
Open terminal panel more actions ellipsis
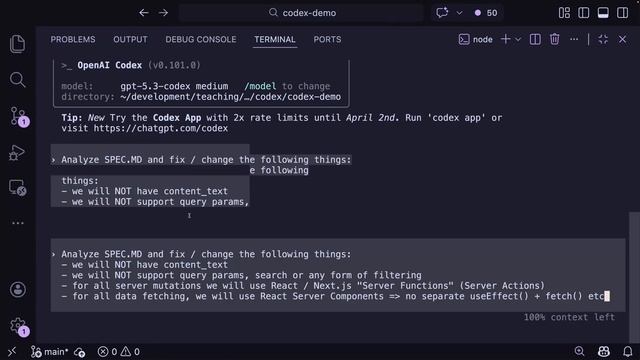coord(574,39)
